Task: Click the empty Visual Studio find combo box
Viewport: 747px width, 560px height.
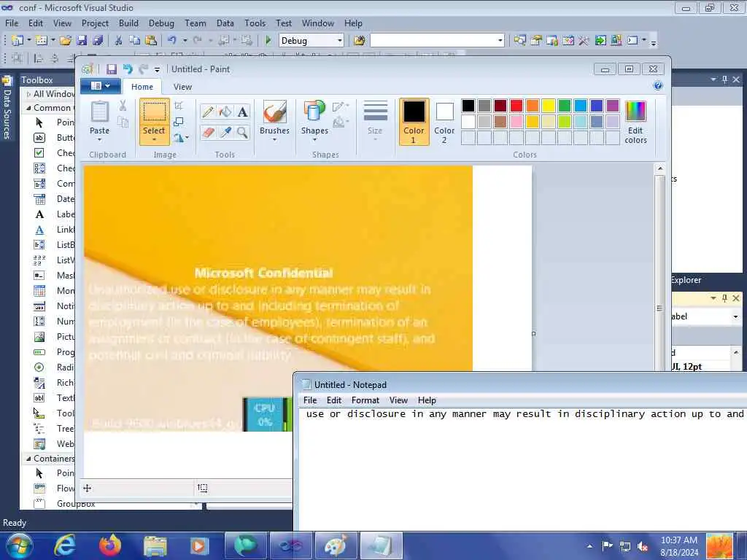Action: (437, 41)
